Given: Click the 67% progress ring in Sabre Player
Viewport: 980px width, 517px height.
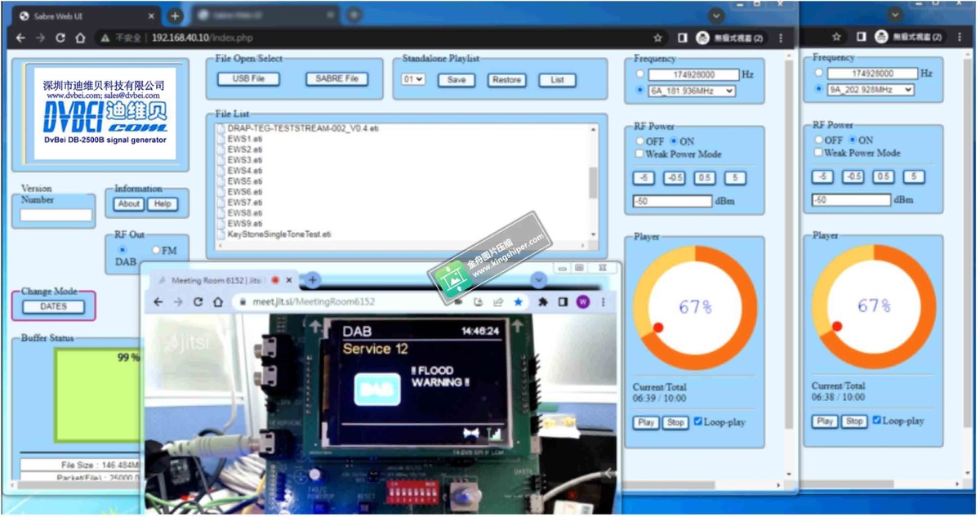Looking at the screenshot, I should [x=694, y=307].
